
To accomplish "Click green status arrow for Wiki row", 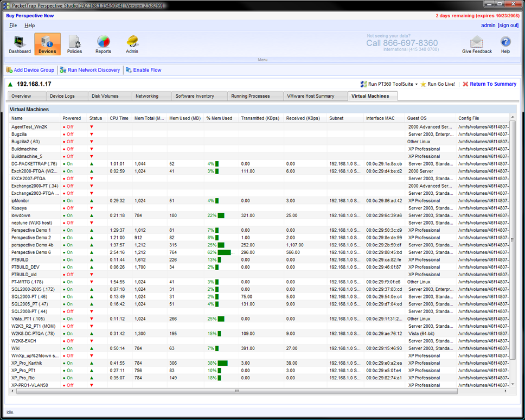I will (92, 348).
